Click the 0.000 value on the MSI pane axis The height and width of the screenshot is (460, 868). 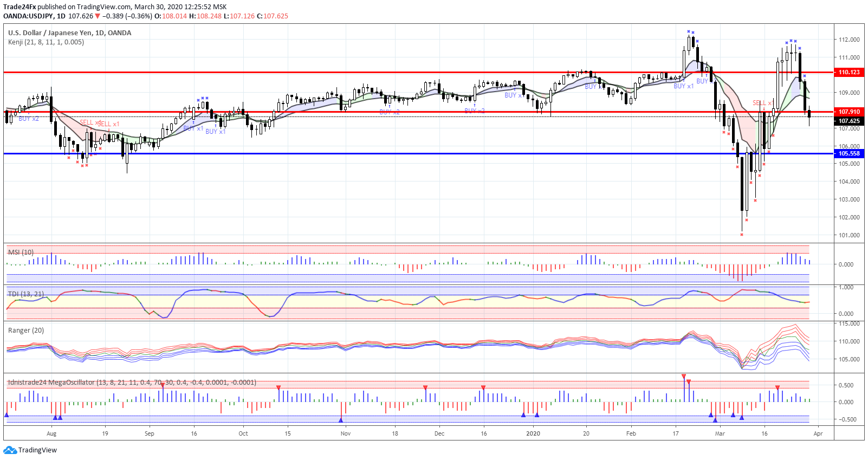[846, 264]
